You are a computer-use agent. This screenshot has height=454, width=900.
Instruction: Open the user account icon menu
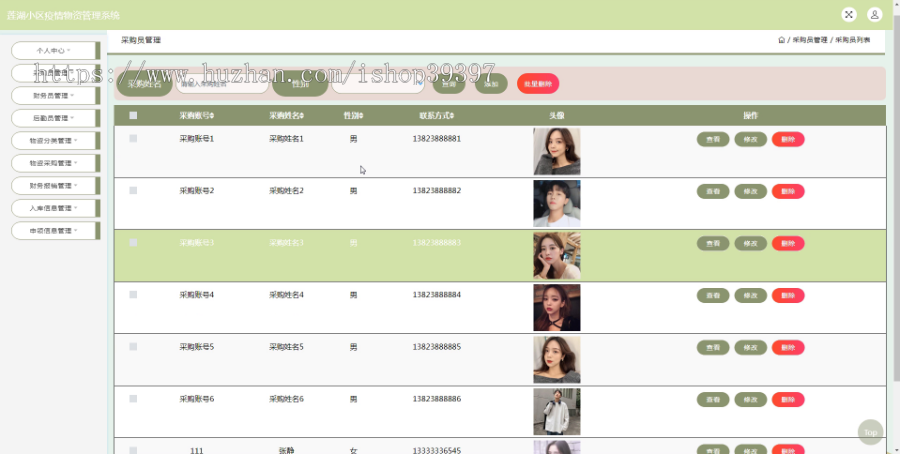click(x=874, y=15)
